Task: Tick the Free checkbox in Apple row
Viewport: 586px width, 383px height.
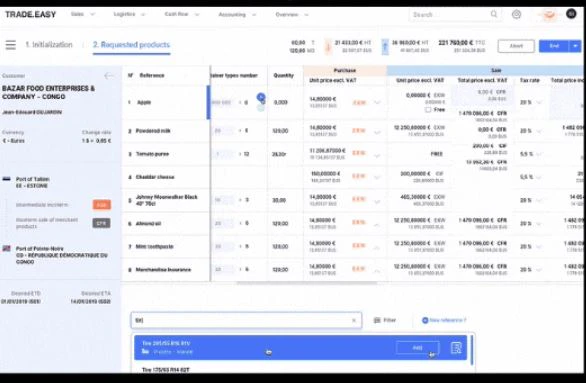Action: (428, 110)
